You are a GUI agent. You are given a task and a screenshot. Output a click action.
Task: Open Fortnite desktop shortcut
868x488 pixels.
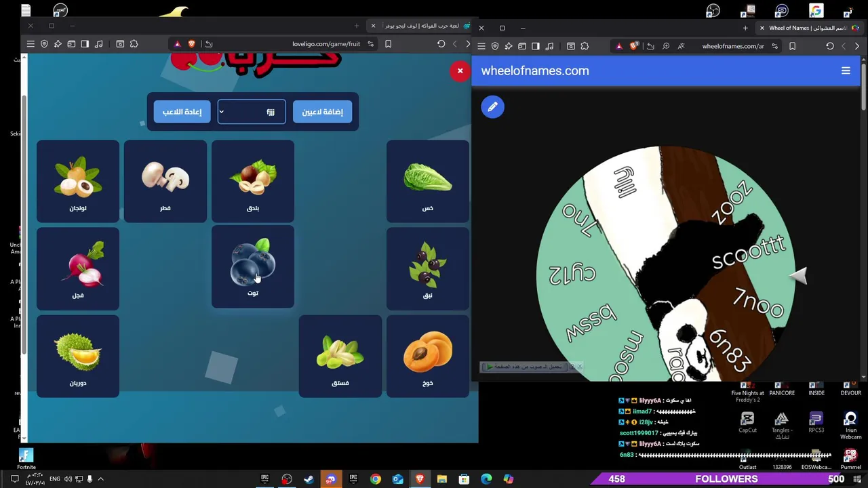pyautogui.click(x=26, y=459)
